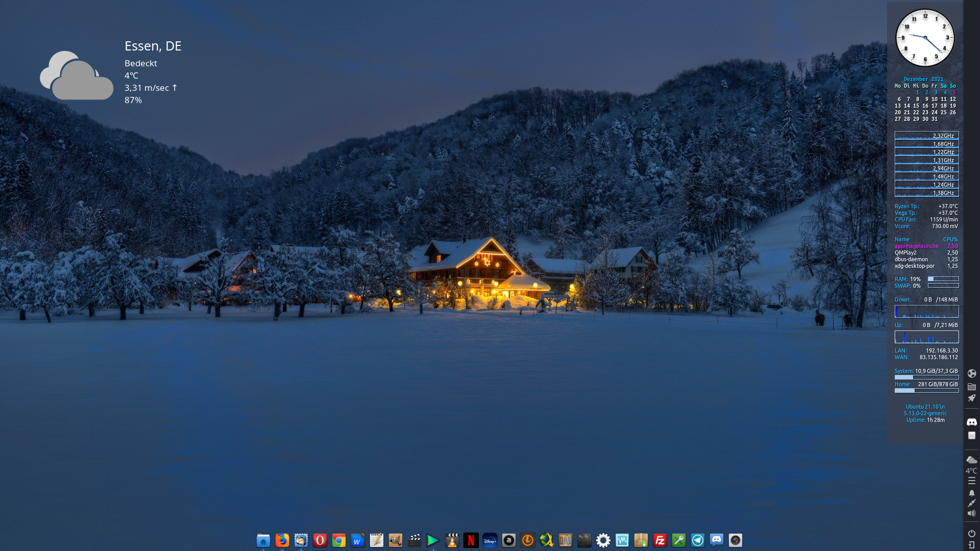Image resolution: width=980 pixels, height=551 pixels.
Task: Click the RAM usage bar
Action: tap(944, 279)
